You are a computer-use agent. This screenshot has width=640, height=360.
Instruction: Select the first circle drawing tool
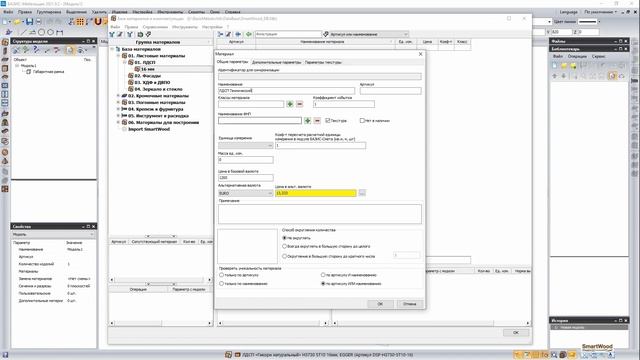click(x=41, y=32)
